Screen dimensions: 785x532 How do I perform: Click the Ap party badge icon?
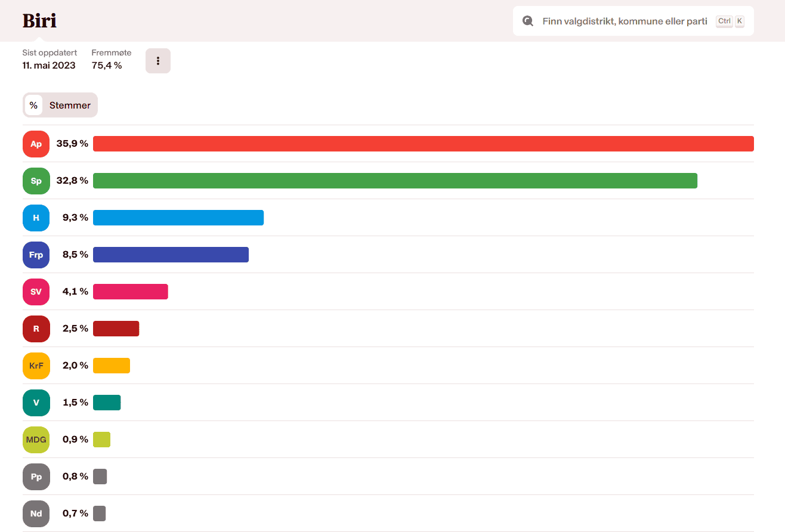point(36,144)
